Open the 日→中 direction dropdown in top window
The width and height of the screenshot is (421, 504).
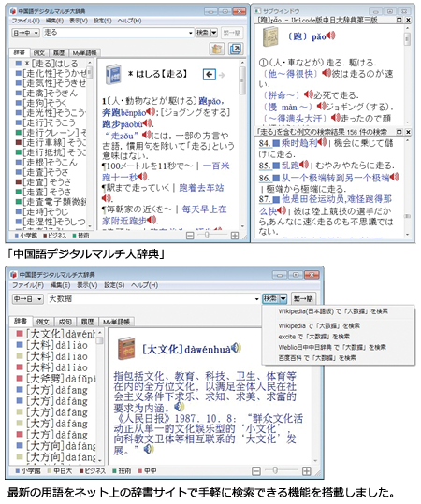[x=26, y=33]
